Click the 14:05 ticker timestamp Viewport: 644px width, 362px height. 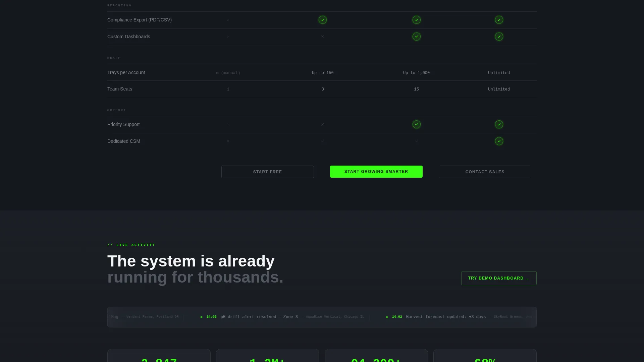point(211,317)
